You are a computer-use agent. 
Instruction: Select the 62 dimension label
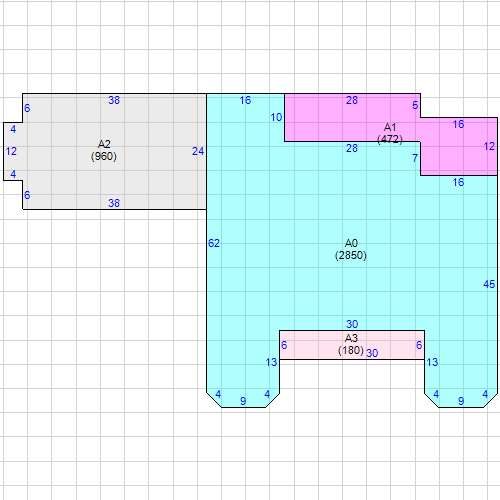pos(214,243)
